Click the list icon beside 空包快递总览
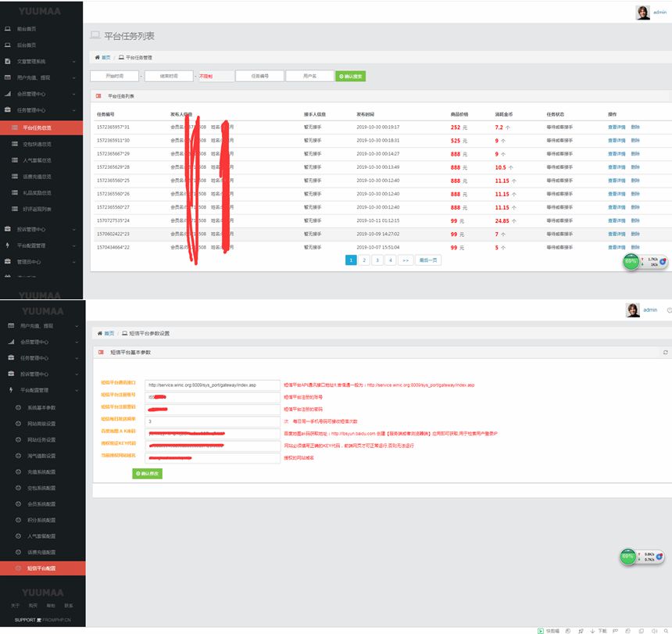The height and width of the screenshot is (634, 672). click(15, 144)
